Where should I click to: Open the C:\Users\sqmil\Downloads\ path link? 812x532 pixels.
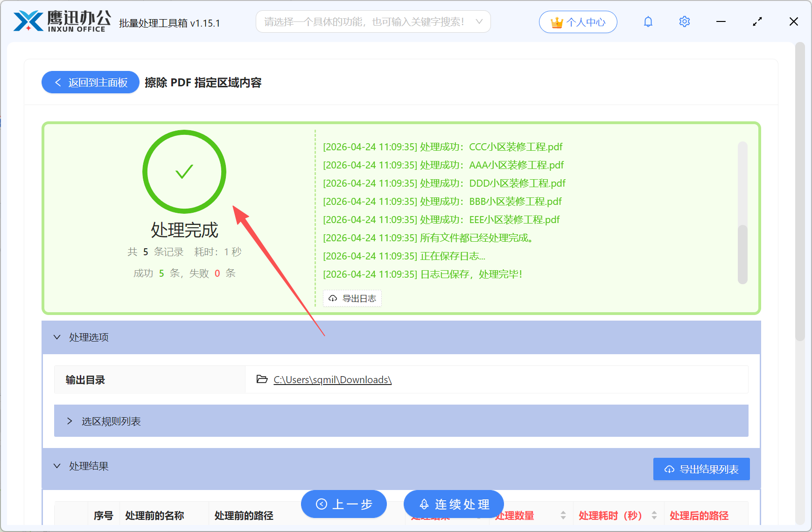tap(332, 379)
